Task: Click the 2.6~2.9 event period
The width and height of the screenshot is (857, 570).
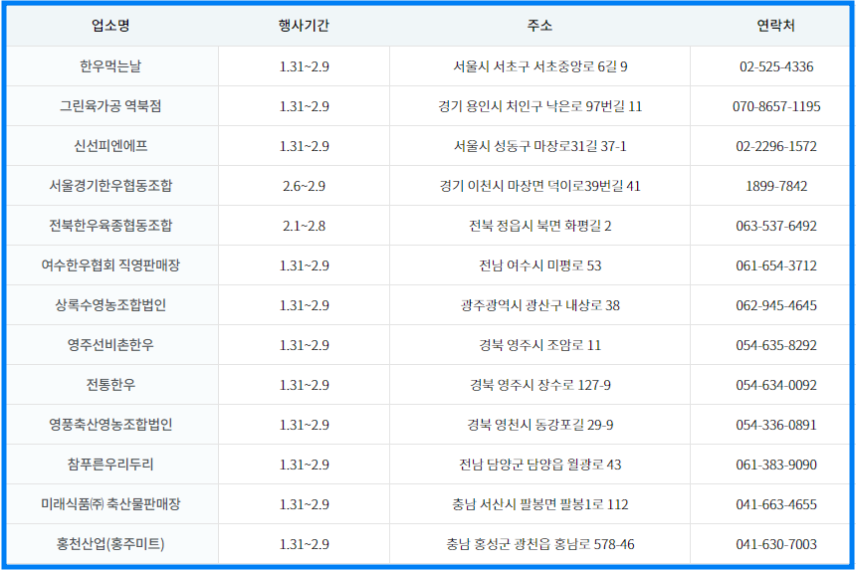Action: tap(304, 186)
